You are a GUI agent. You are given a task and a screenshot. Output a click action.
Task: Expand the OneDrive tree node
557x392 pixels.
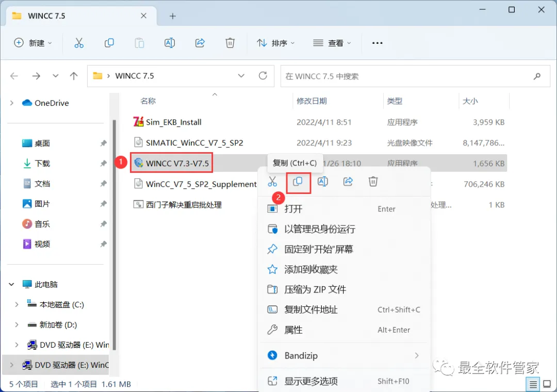tap(12, 103)
